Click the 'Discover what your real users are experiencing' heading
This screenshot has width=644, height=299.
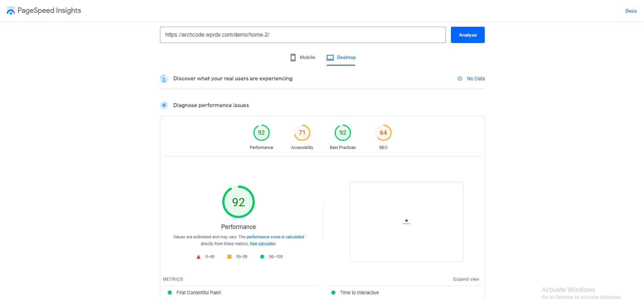233,79
